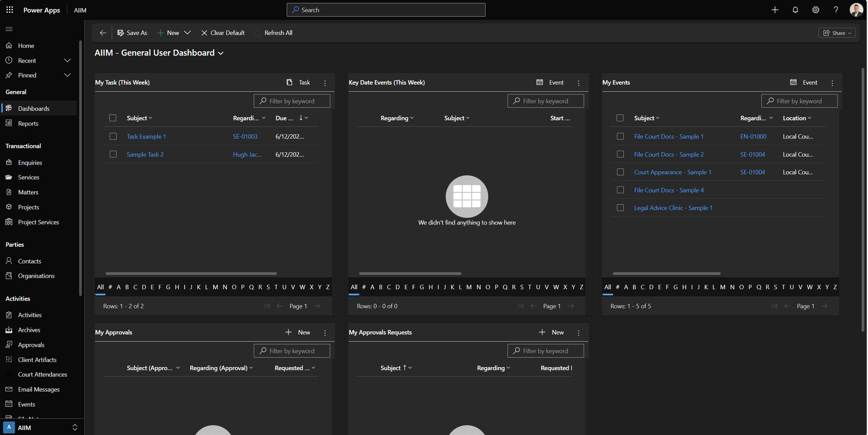The image size is (868, 435).
Task: Click the help question mark icon
Action: click(836, 10)
